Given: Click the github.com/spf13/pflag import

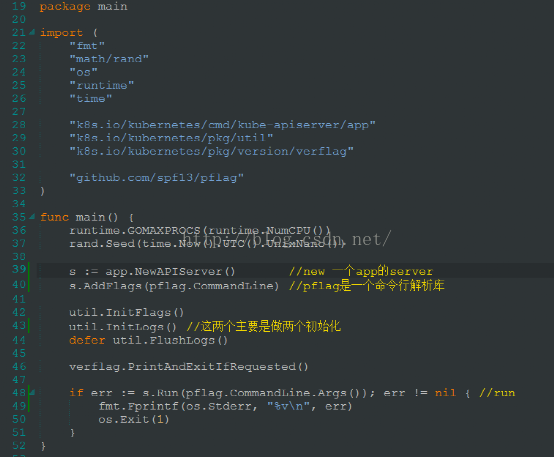Looking at the screenshot, I should 157,178.
